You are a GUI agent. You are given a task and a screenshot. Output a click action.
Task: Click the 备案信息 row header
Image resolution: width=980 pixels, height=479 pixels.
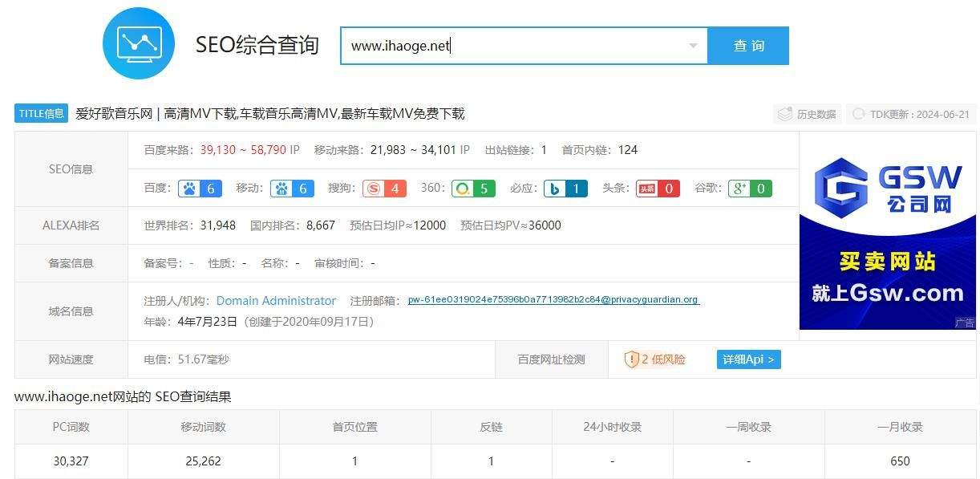71,263
